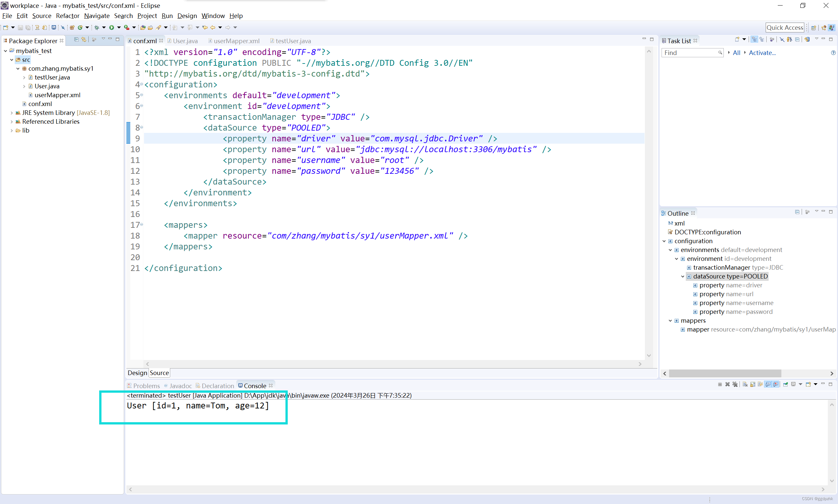This screenshot has height=504, width=838.
Task: Select conf.xml in Package Explorer
Action: coord(40,104)
